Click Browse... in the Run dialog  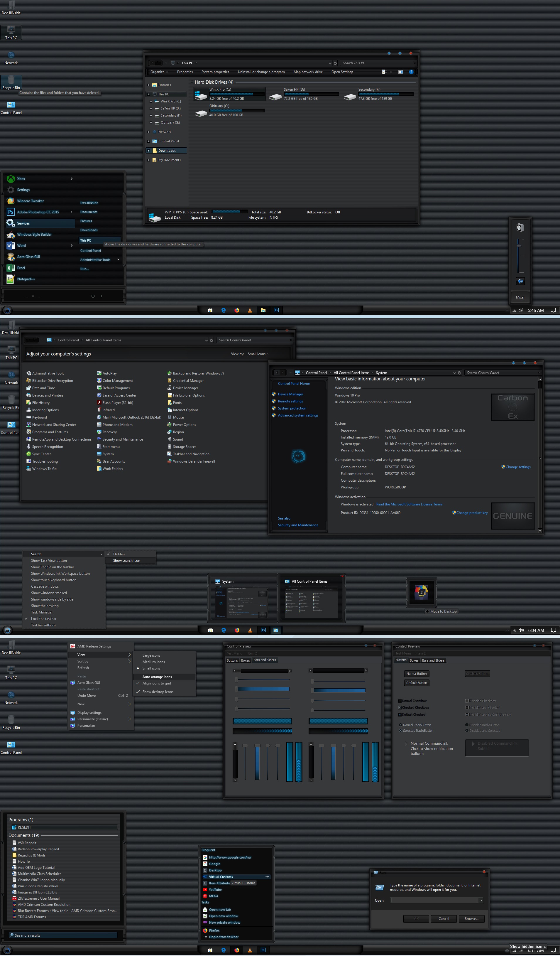(x=471, y=919)
